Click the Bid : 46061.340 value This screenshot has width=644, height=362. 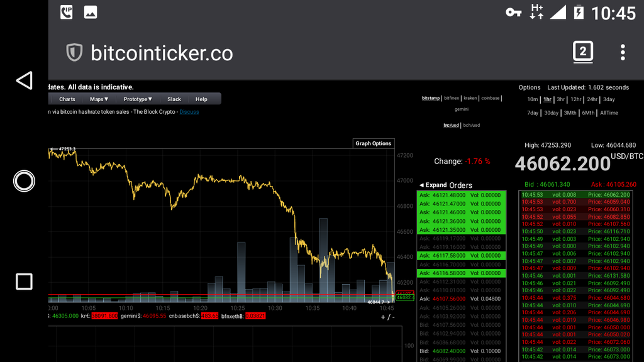click(547, 185)
